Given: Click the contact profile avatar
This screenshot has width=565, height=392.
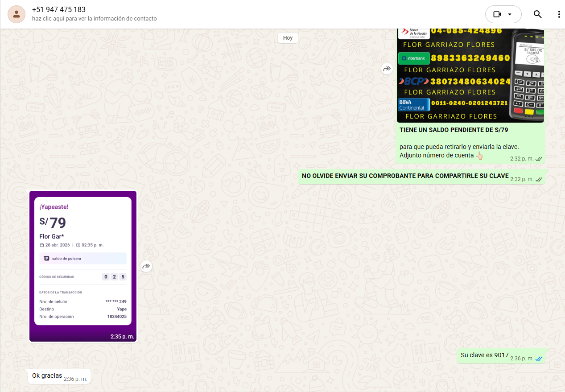Looking at the screenshot, I should pyautogui.click(x=16, y=14).
